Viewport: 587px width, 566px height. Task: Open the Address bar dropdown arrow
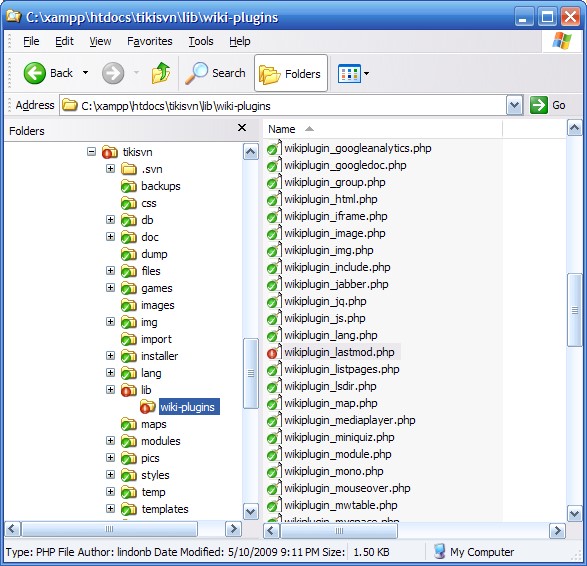point(514,106)
